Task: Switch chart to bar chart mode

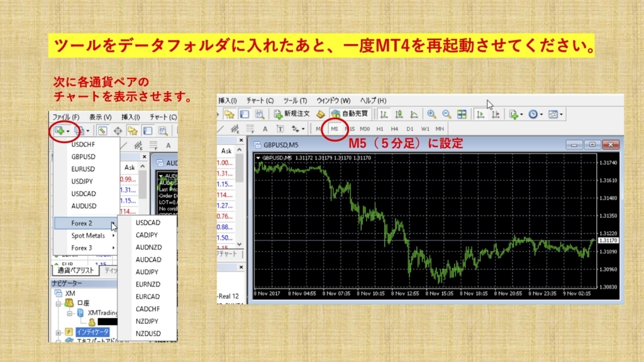Action: pyautogui.click(x=384, y=114)
